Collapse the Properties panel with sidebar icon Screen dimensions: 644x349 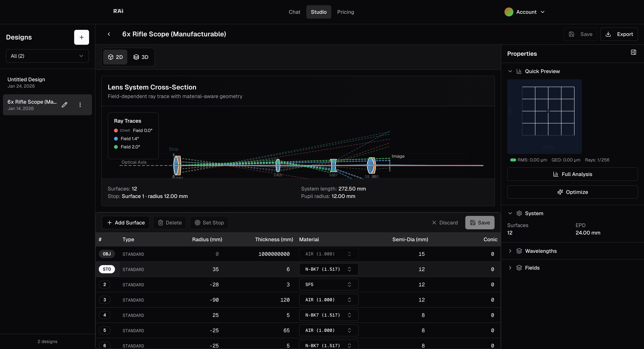(633, 52)
